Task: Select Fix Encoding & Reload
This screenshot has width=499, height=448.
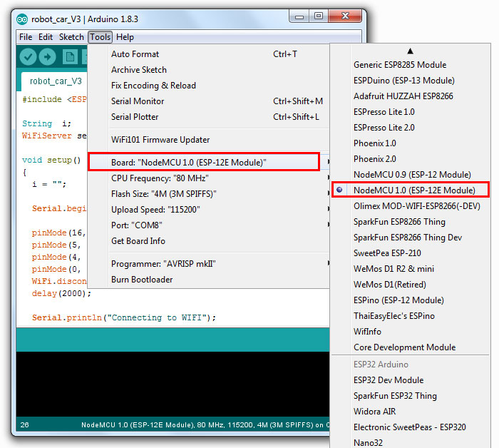Action: (208, 86)
